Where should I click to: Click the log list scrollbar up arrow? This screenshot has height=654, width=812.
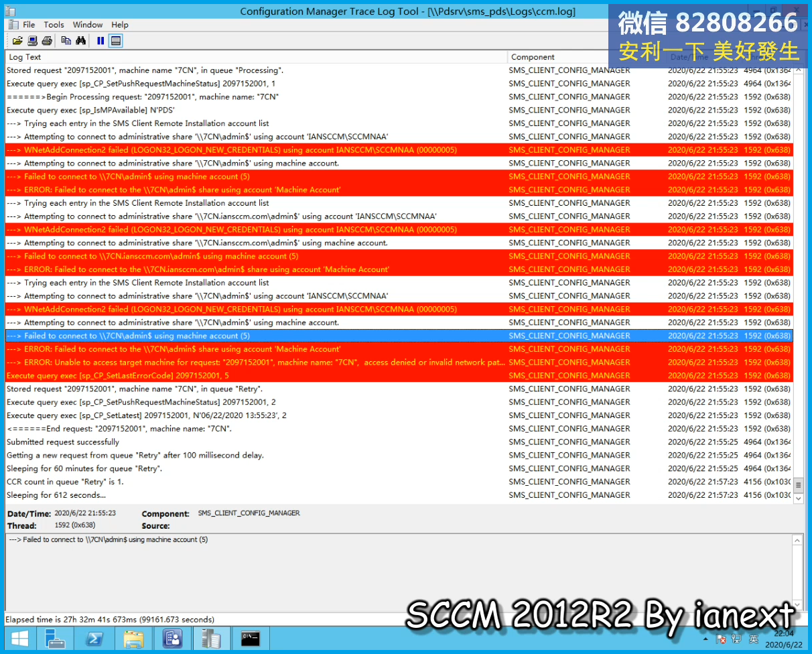click(798, 70)
